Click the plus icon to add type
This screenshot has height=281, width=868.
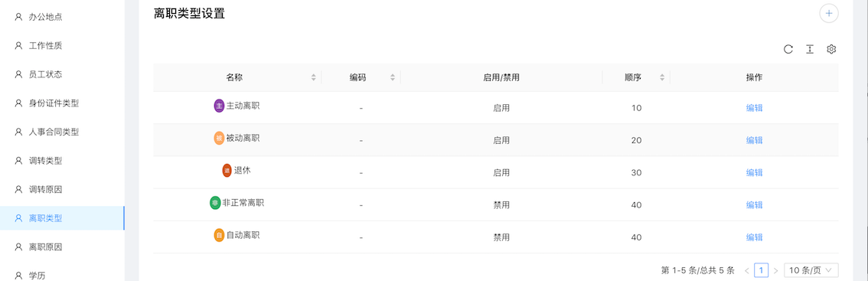[829, 13]
